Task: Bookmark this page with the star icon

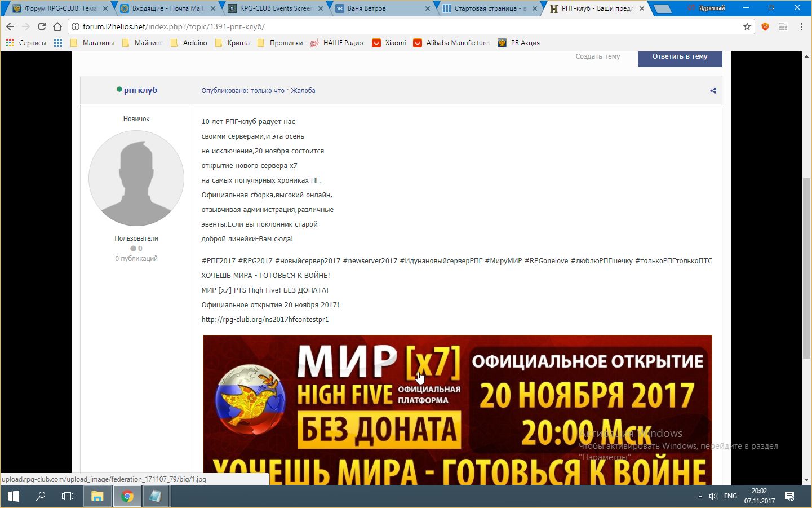Action: tap(747, 26)
